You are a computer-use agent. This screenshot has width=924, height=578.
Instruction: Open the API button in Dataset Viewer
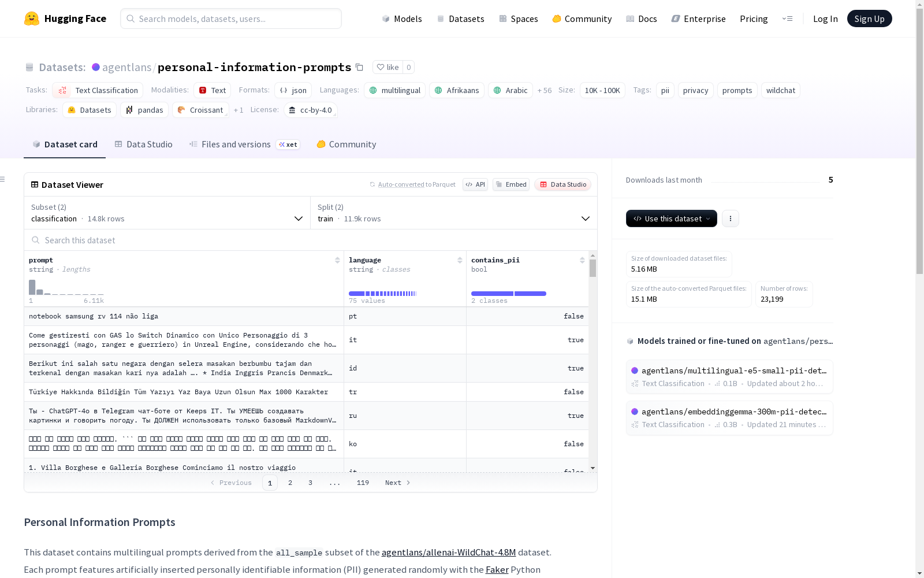coord(475,184)
